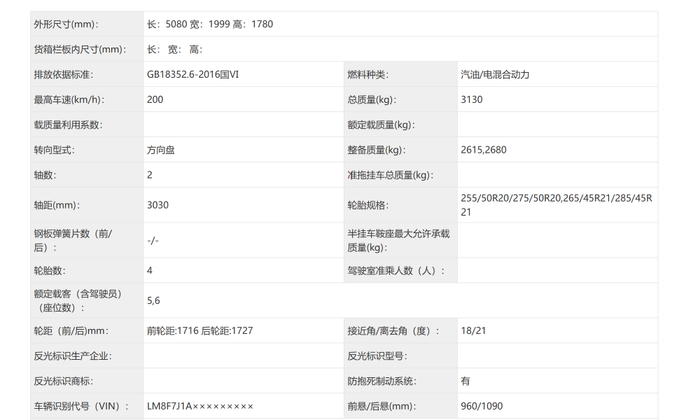Select the wheelbase value 3030

(x=158, y=205)
